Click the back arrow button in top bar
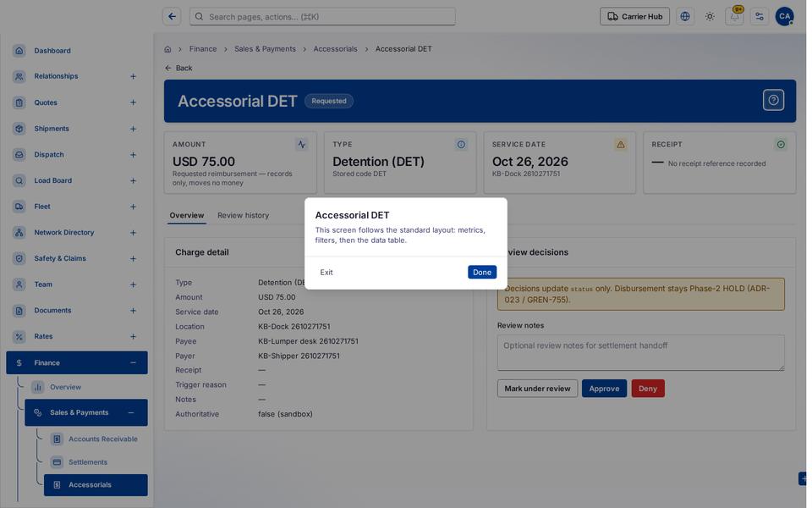 coord(172,17)
